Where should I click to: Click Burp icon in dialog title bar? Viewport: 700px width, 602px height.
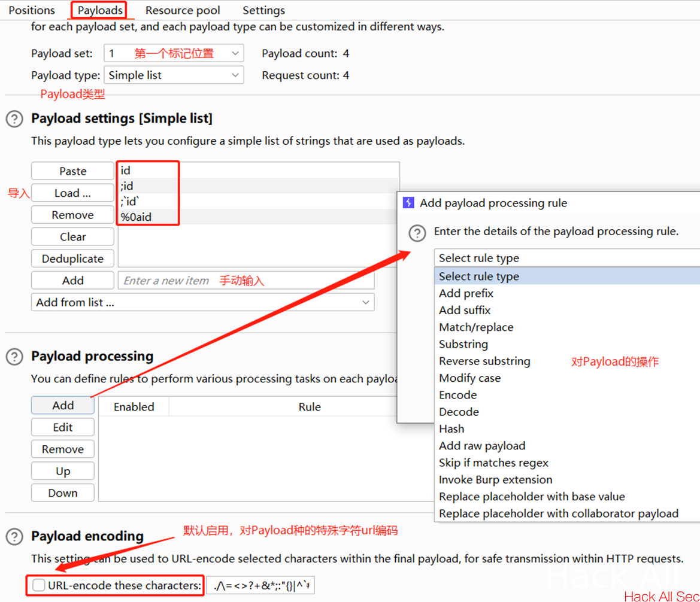click(x=408, y=203)
